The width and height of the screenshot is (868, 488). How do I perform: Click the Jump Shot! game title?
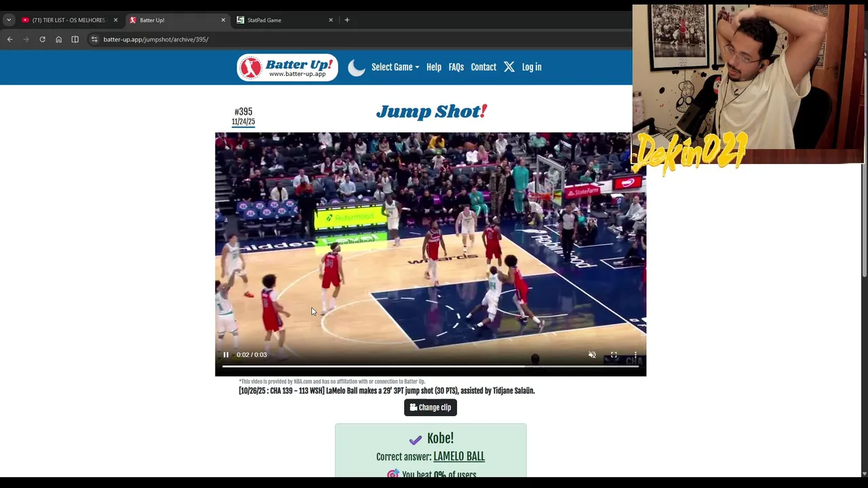[431, 112]
